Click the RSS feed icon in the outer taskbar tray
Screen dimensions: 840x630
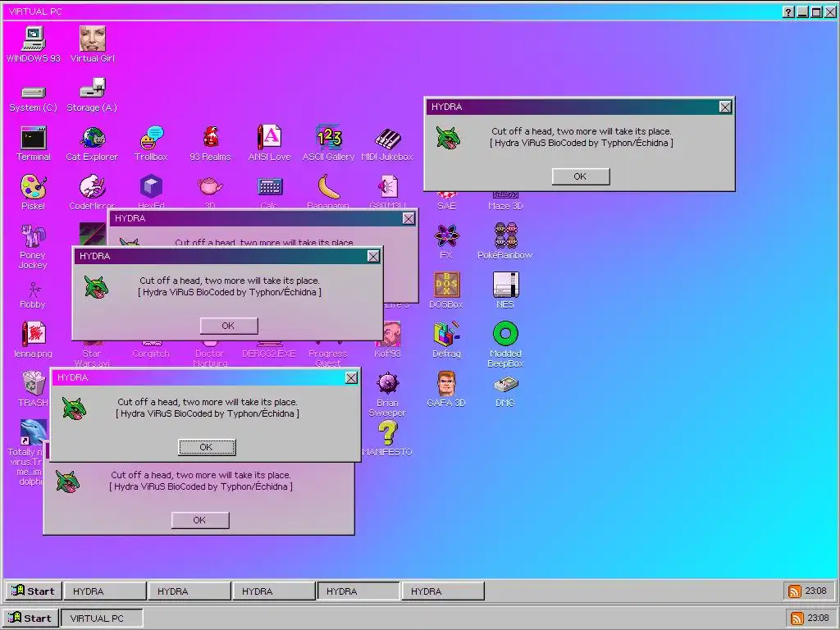click(797, 618)
